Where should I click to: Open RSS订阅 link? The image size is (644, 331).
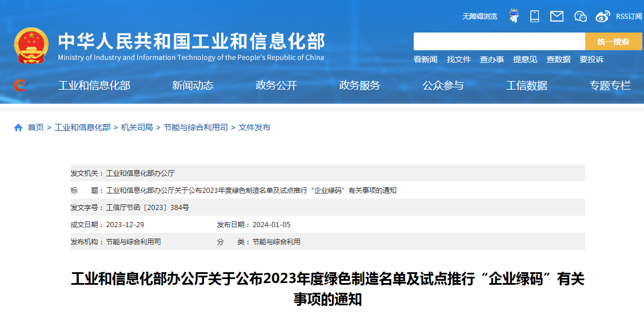(x=629, y=17)
